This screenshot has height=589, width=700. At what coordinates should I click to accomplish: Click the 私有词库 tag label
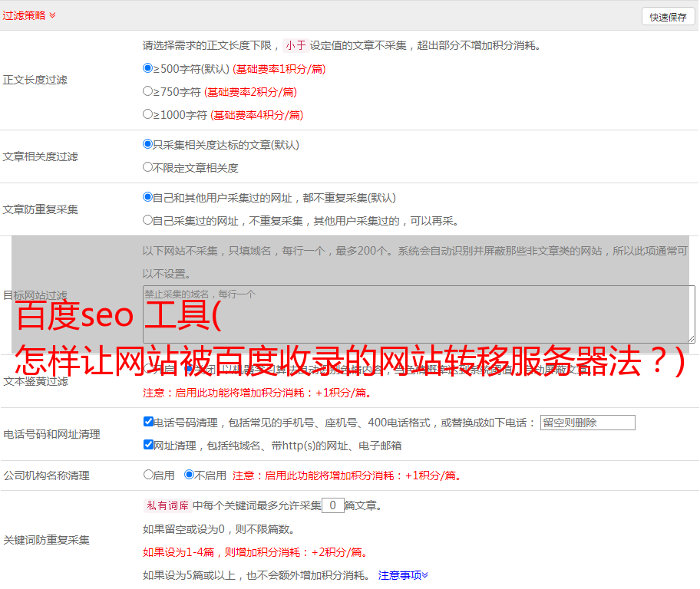pyautogui.click(x=168, y=505)
